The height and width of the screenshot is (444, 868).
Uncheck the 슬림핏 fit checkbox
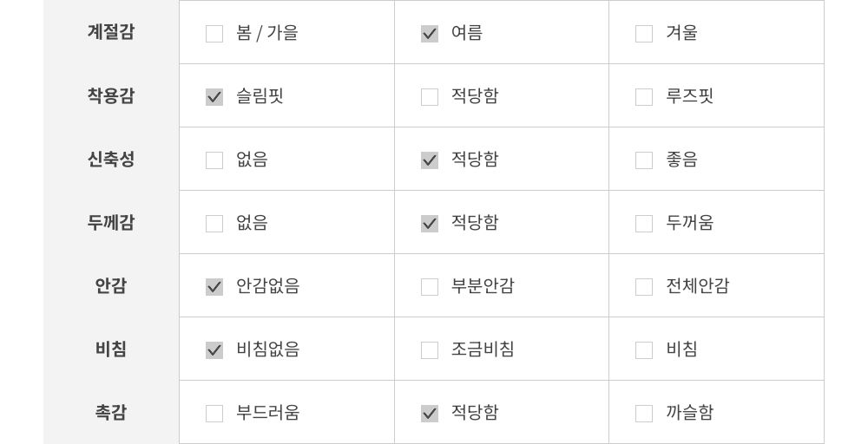pyautogui.click(x=214, y=97)
